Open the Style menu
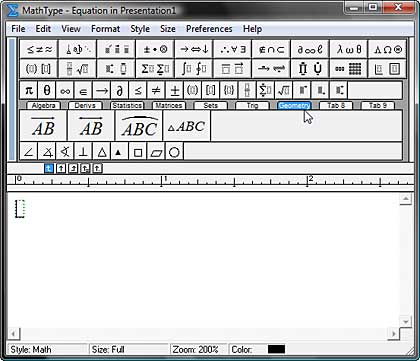Viewport: 420px width, 361px height. point(140,29)
